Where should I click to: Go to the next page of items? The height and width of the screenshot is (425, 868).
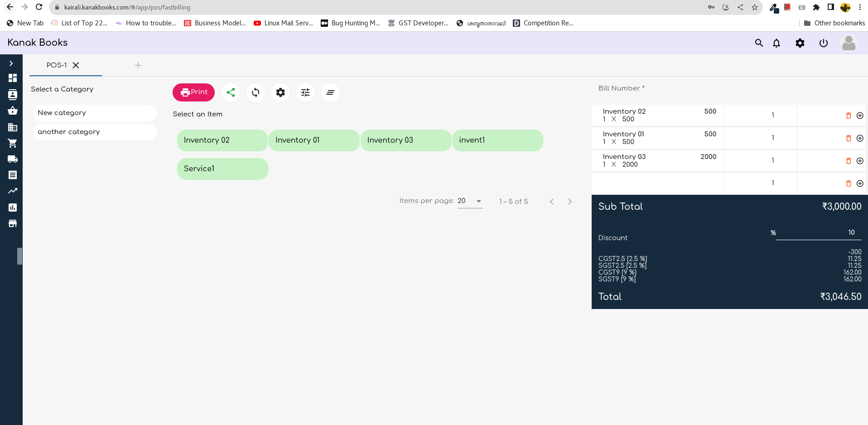[570, 202]
